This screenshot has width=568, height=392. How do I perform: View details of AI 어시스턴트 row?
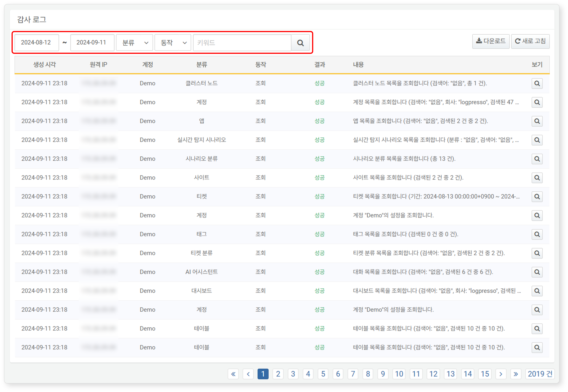click(x=537, y=272)
